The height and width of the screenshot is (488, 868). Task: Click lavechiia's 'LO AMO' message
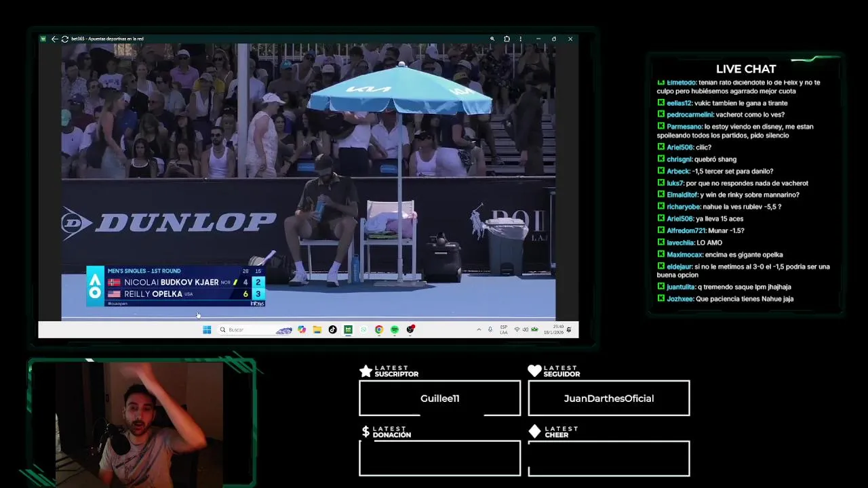(690, 243)
